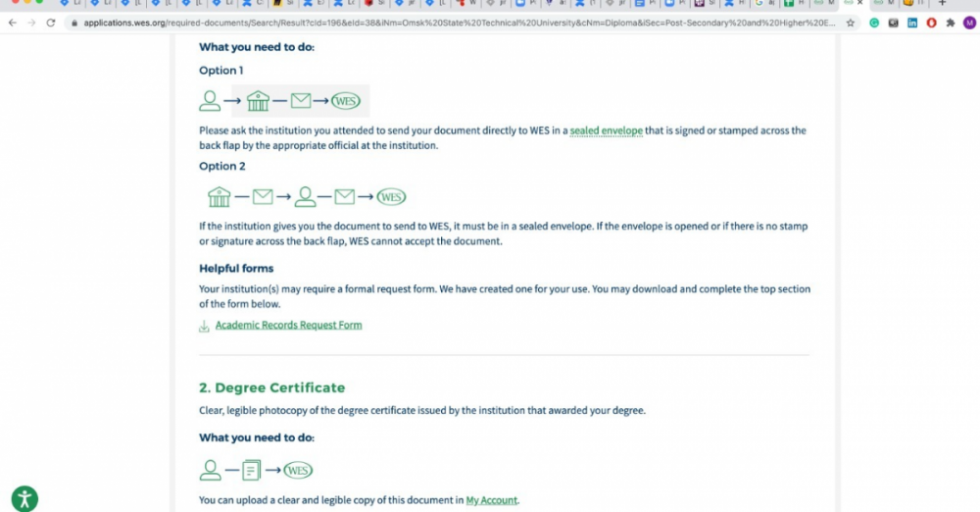Screen dimensions: 980x512
Task: Go back to the previous page
Action: click(x=12, y=22)
